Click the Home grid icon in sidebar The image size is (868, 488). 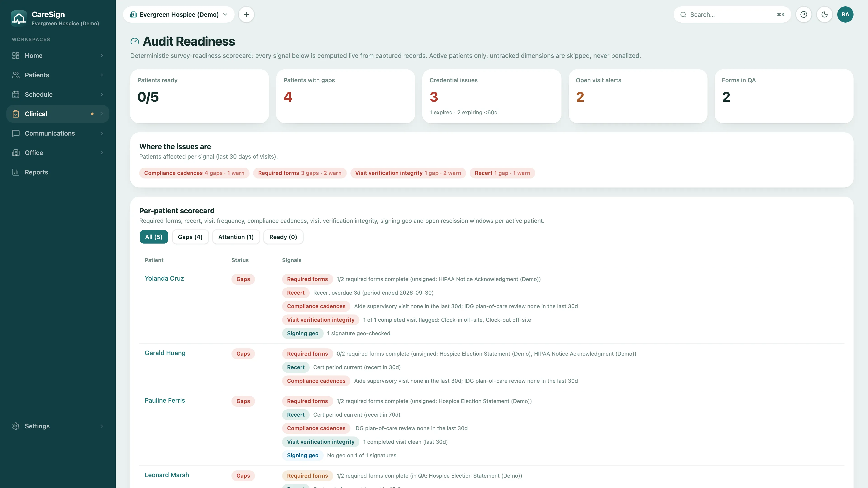coord(16,56)
